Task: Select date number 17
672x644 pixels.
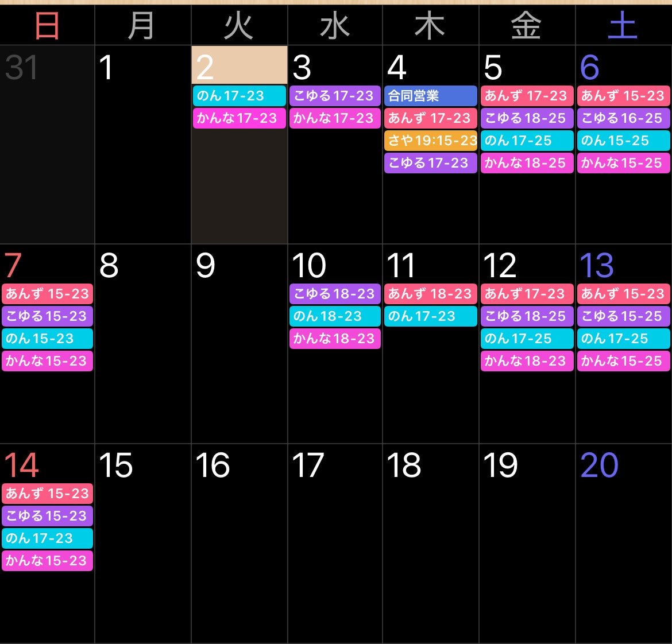Action: coord(308,465)
